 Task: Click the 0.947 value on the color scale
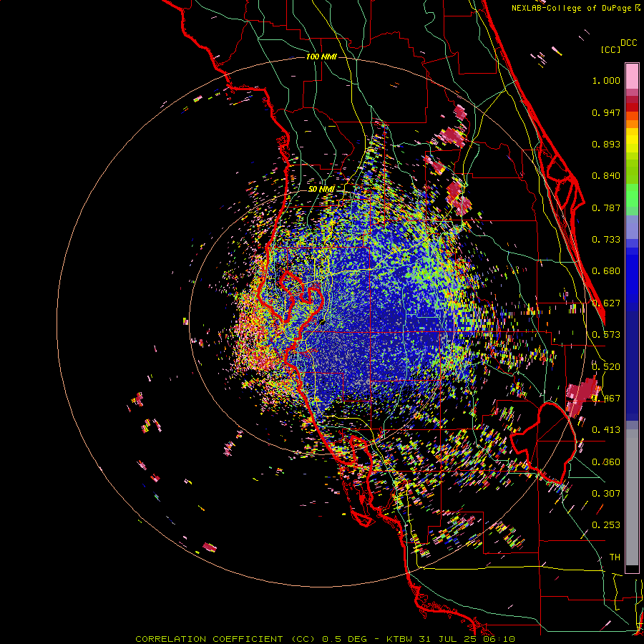pyautogui.click(x=606, y=112)
